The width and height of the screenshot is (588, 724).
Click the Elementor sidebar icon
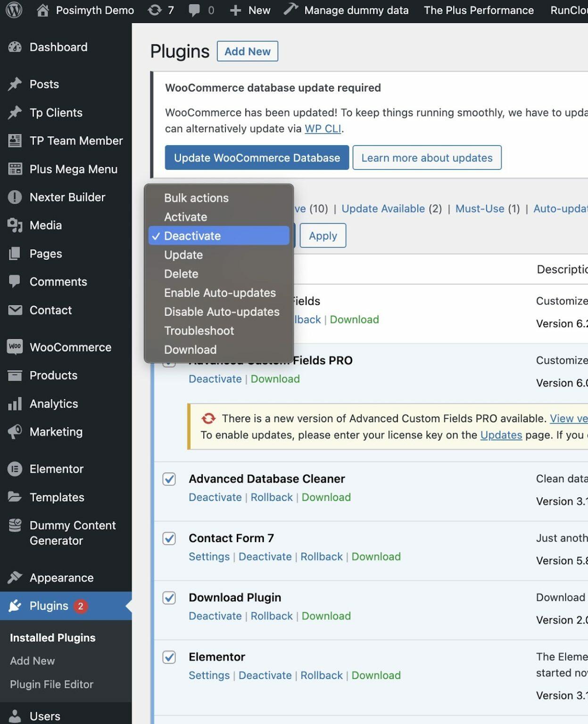(15, 469)
